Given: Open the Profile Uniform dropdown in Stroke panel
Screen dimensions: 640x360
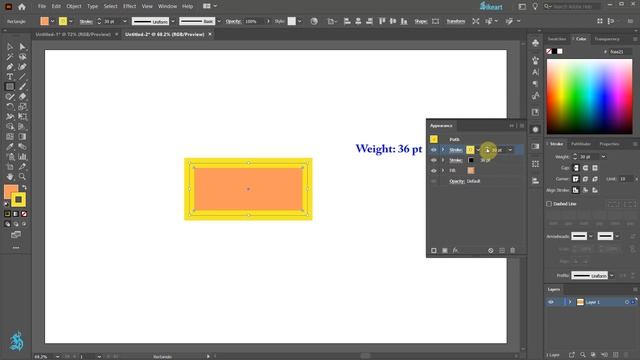Looking at the screenshot, I should (x=611, y=276).
